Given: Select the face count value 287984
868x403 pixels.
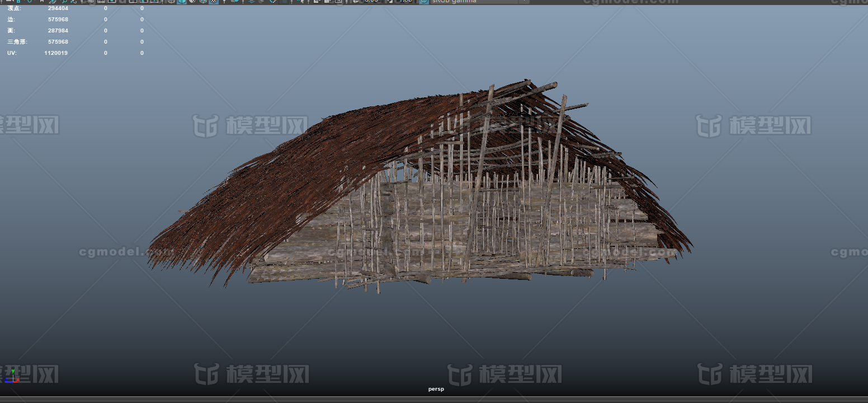Looking at the screenshot, I should pos(58,31).
